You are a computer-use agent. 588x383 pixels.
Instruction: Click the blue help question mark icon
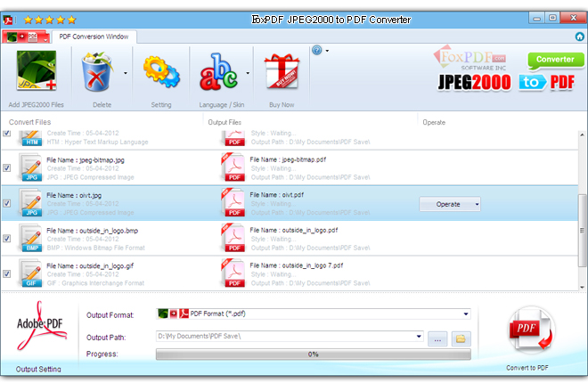[x=317, y=50]
